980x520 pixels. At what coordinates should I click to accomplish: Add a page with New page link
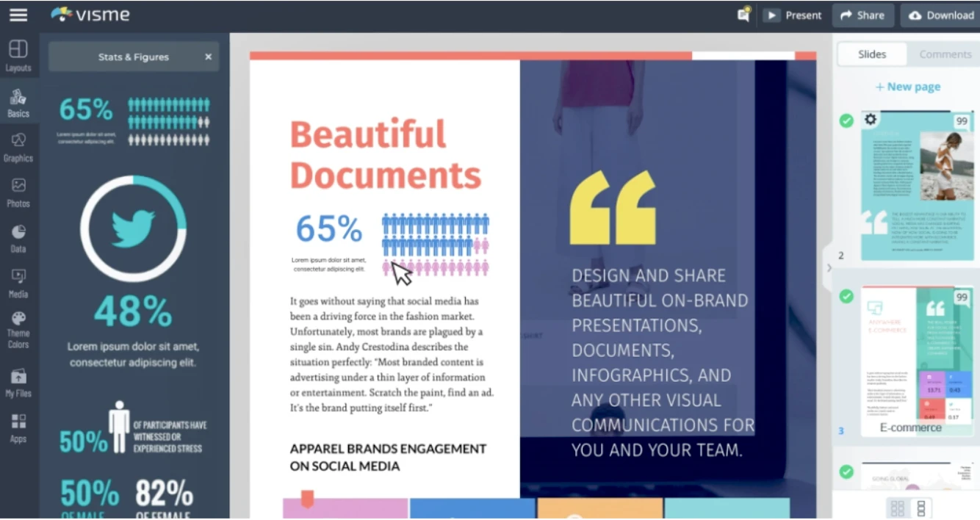(908, 87)
